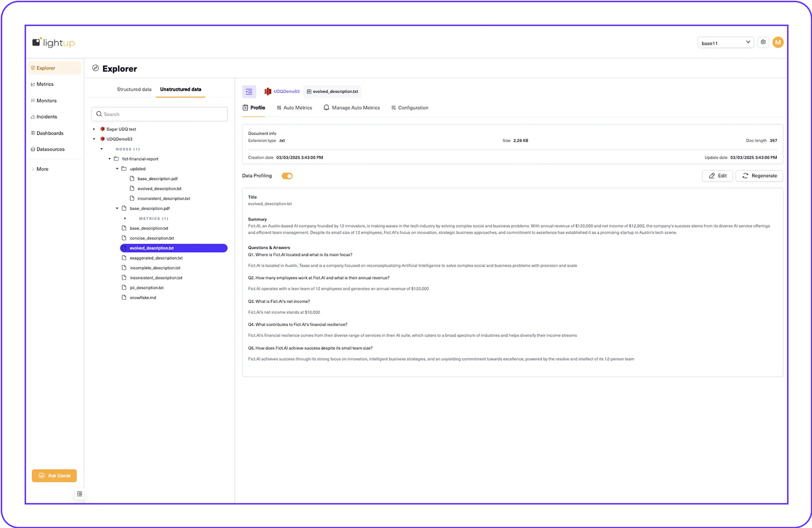Collapse the fict-financial-report folder
The width and height of the screenshot is (812, 528).
tap(109, 158)
